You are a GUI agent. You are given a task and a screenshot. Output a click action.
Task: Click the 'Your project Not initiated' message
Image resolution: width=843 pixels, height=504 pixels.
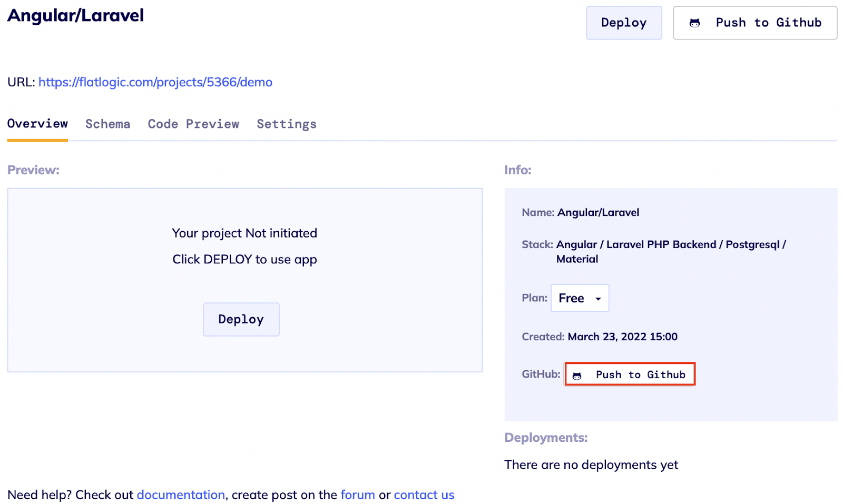(x=244, y=233)
